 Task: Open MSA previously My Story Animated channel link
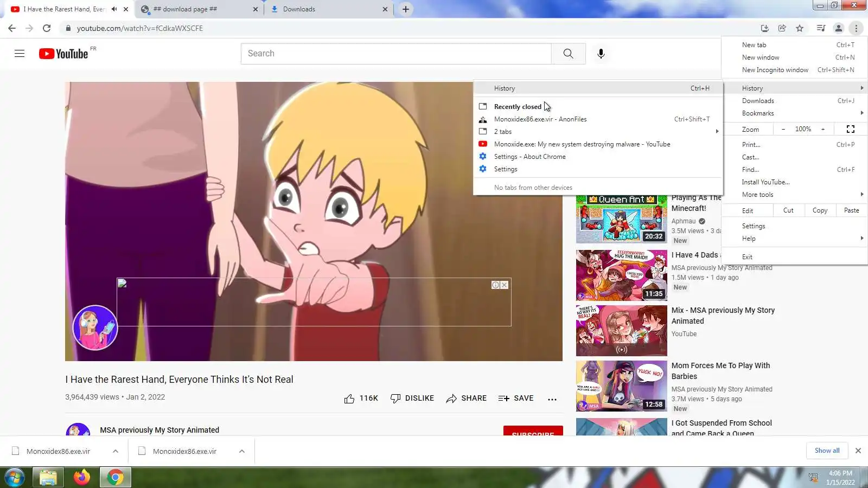[159, 430]
